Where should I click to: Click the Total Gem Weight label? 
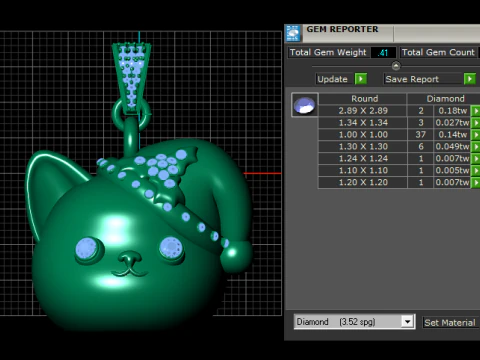(x=328, y=52)
